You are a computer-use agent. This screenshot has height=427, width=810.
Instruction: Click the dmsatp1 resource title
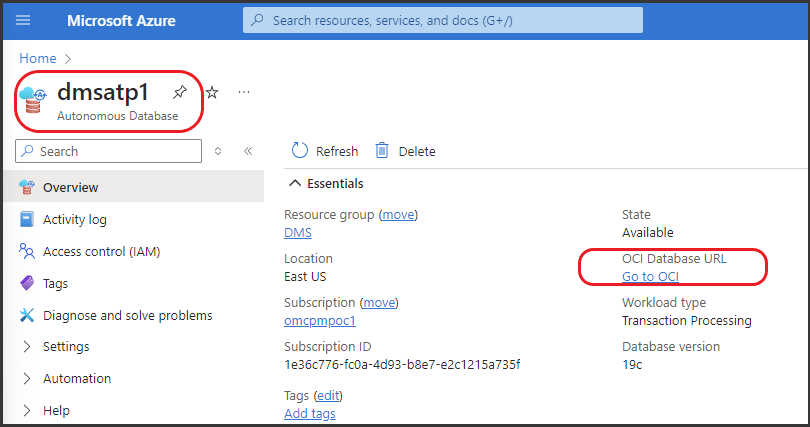click(103, 92)
